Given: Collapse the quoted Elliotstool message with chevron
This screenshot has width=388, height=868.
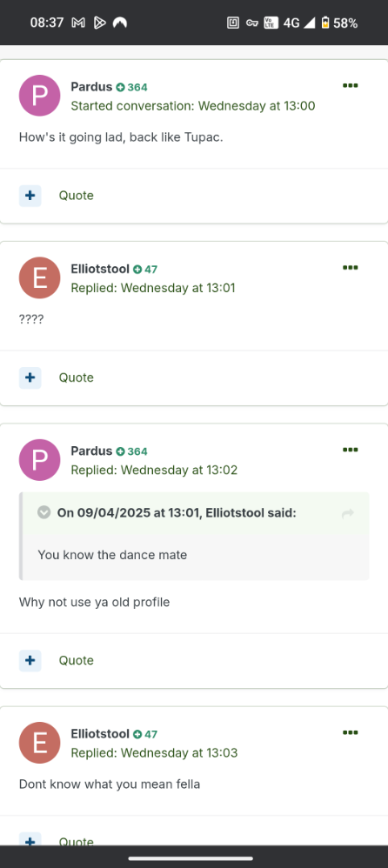Looking at the screenshot, I should pyautogui.click(x=43, y=512).
